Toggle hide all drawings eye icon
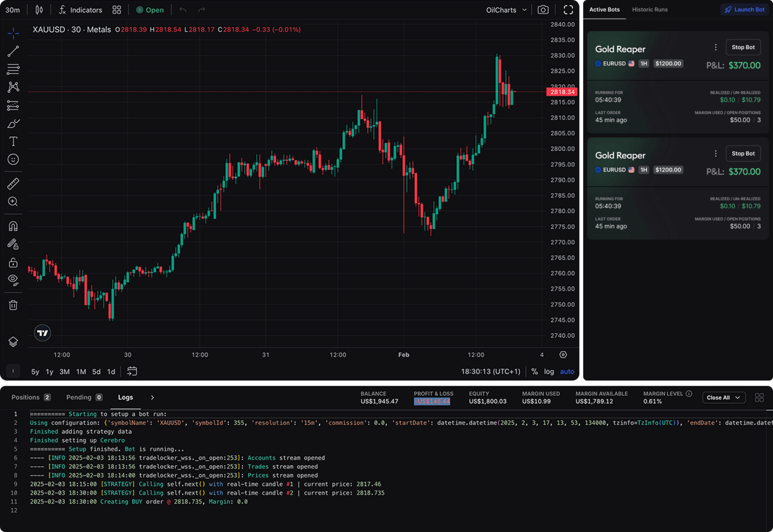The width and height of the screenshot is (773, 532). point(13,280)
